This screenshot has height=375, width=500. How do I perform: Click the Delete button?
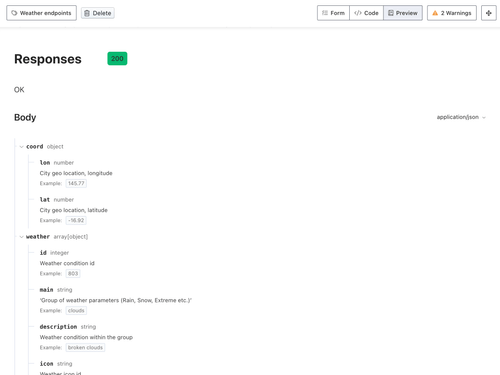click(x=98, y=13)
